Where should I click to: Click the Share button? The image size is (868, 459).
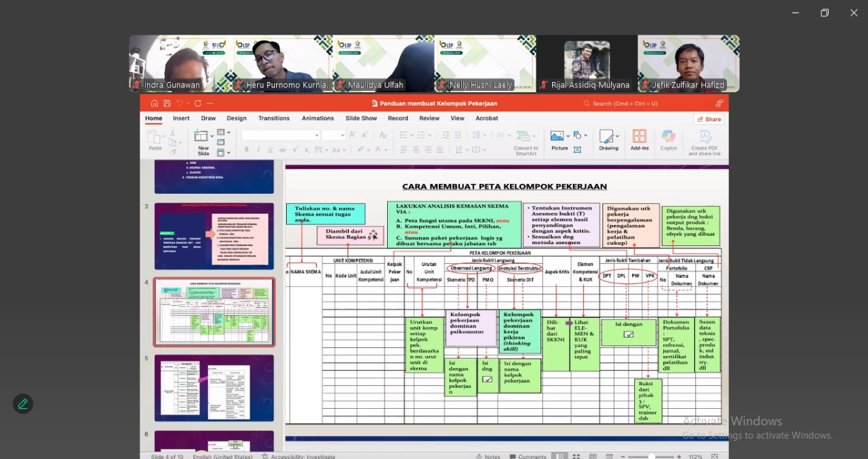click(x=709, y=119)
